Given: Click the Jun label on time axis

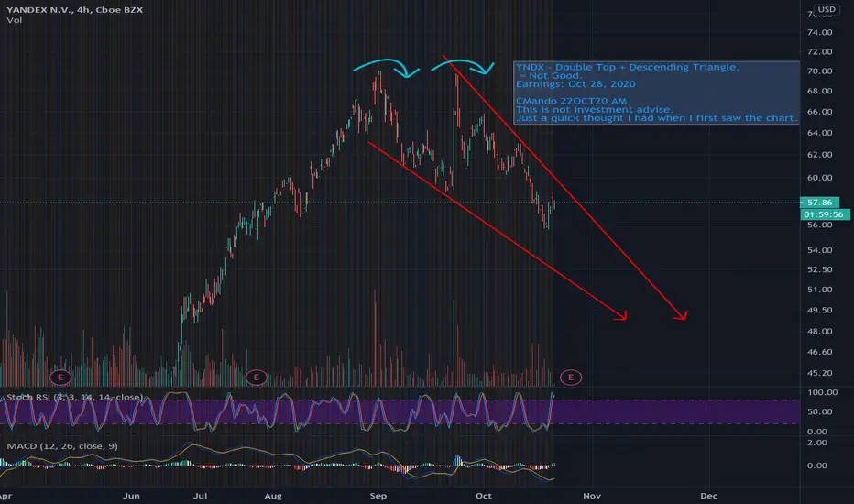Looking at the screenshot, I should [131, 496].
